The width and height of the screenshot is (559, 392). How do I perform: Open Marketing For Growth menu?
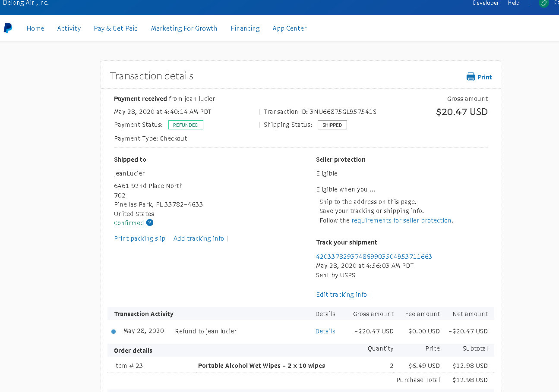click(184, 28)
